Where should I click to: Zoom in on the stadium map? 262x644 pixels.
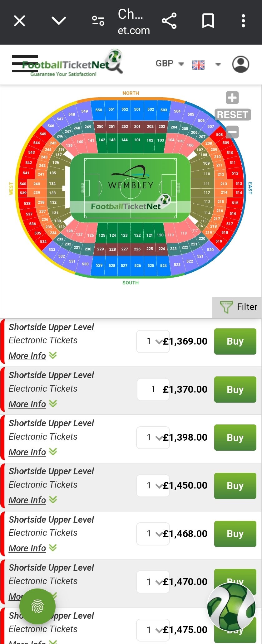[x=232, y=98]
